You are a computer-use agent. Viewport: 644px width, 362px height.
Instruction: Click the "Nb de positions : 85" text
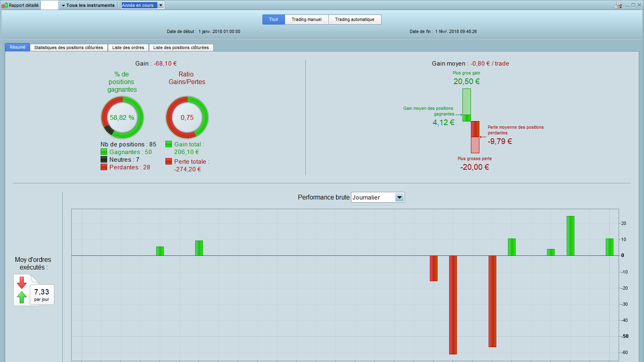(x=128, y=144)
